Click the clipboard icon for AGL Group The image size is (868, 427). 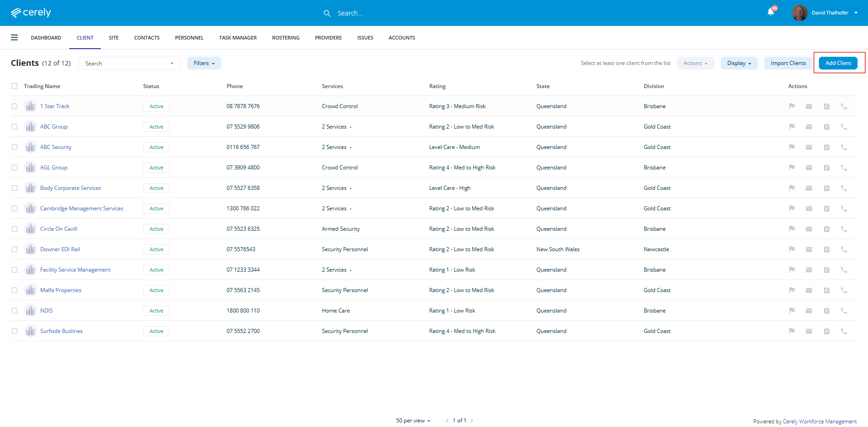tap(827, 168)
